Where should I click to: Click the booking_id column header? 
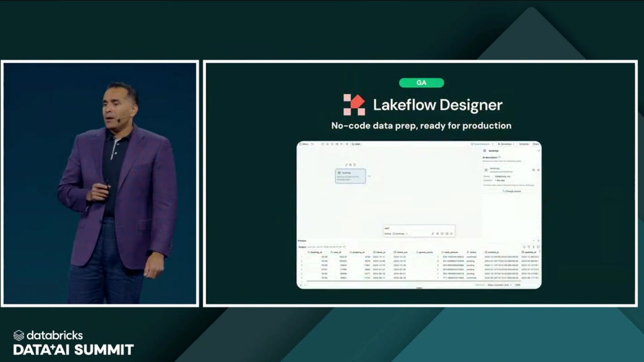click(314, 252)
